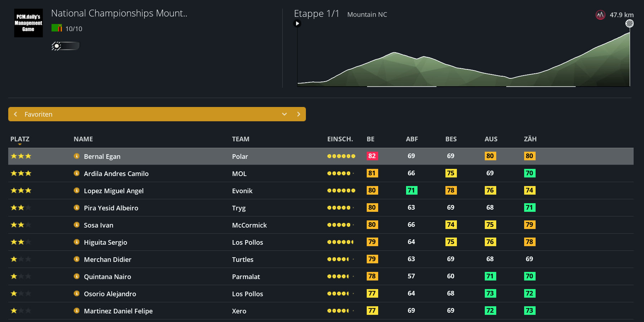Click the PCM.daily's Management Game logo

pyautogui.click(x=28, y=23)
